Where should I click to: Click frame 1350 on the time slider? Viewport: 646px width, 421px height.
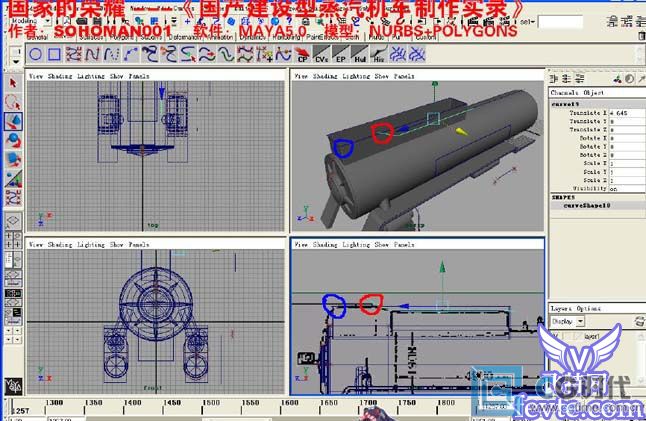coord(93,403)
